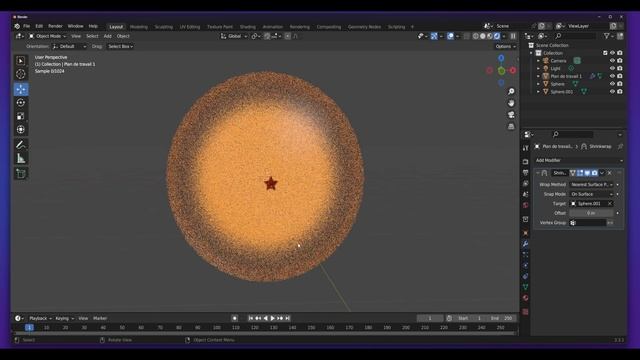The width and height of the screenshot is (640, 360).
Task: Switch to solid viewport shading
Action: click(x=482, y=36)
